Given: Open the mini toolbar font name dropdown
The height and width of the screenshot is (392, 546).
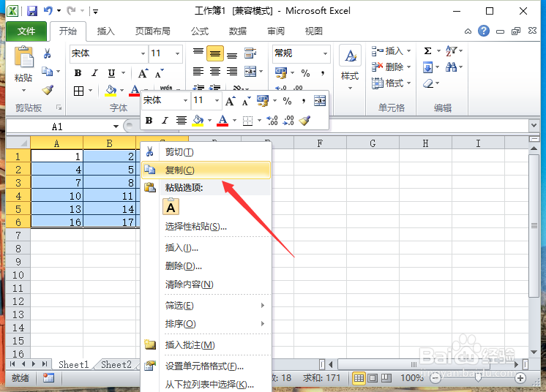Looking at the screenshot, I should coord(185,100).
